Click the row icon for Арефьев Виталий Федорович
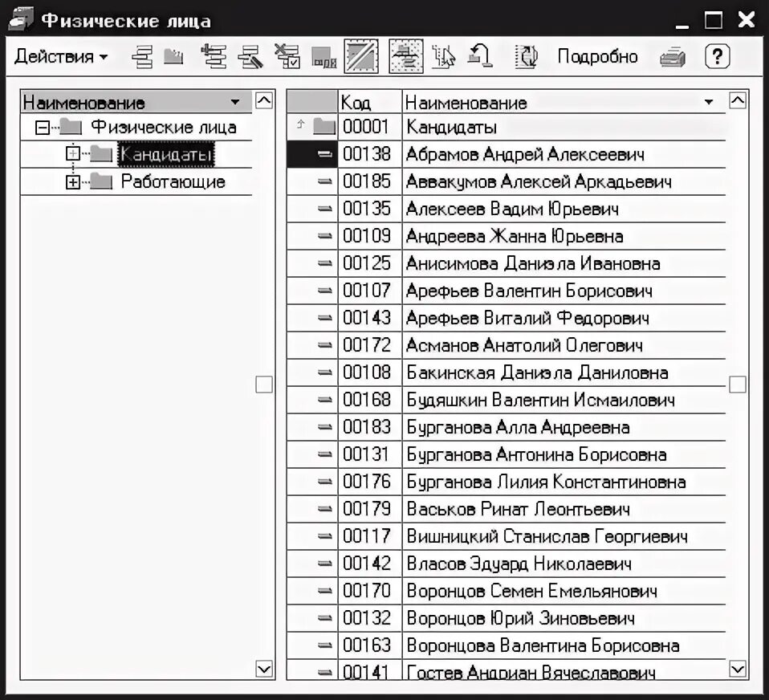Screen dimensions: 769x700 point(324,319)
